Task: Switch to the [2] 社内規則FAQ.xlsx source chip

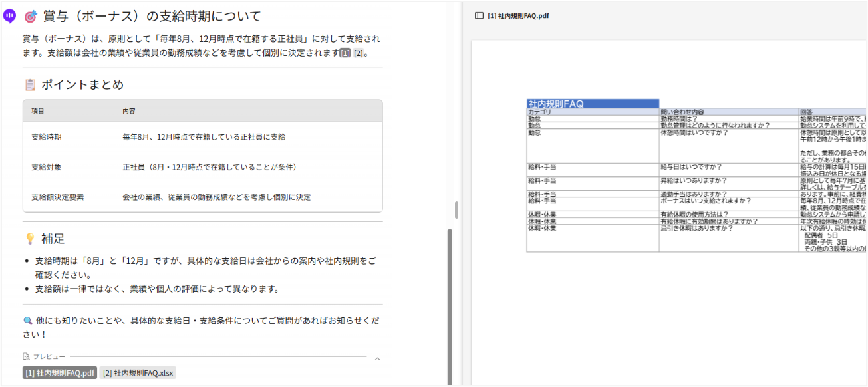Action: [138, 373]
